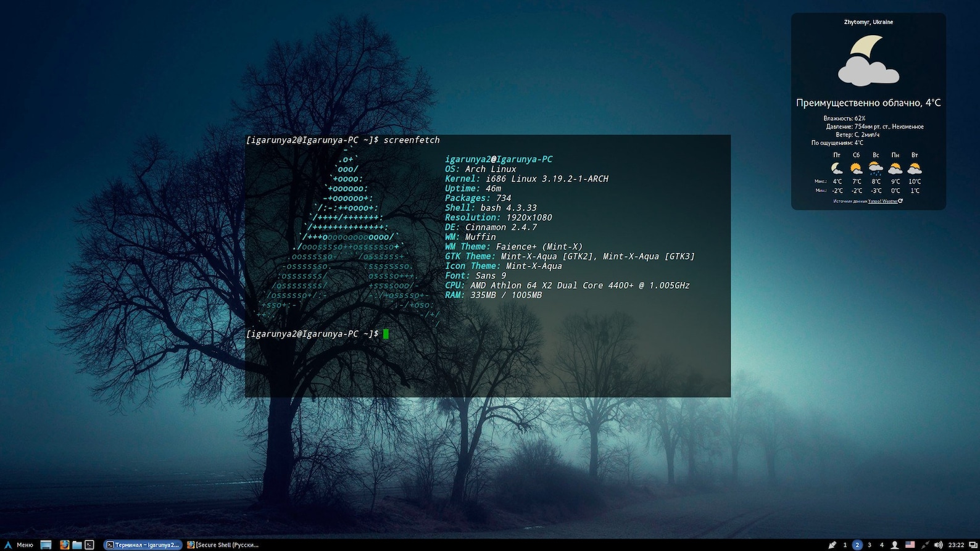Click the Yahoo! Weather source link
The image size is (980, 551).
tap(882, 201)
